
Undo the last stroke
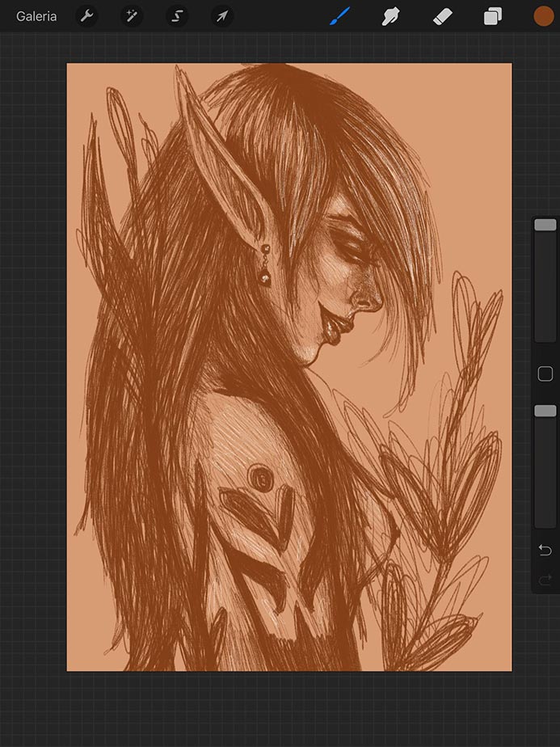[x=545, y=551]
